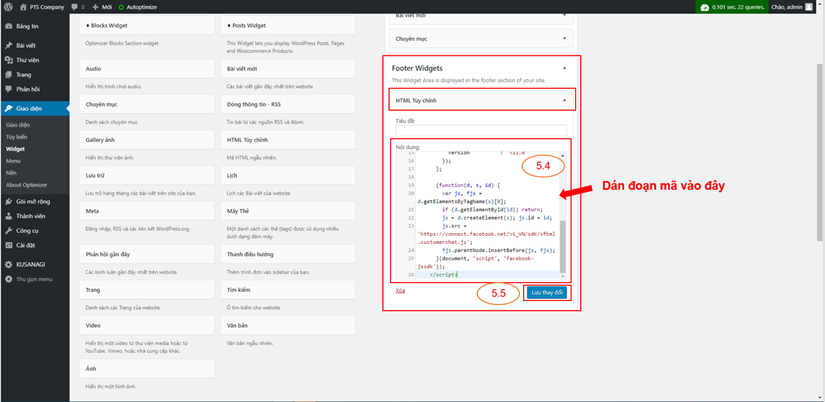Open Menu submenu item
Image resolution: width=825 pixels, height=402 pixels.
(x=13, y=161)
